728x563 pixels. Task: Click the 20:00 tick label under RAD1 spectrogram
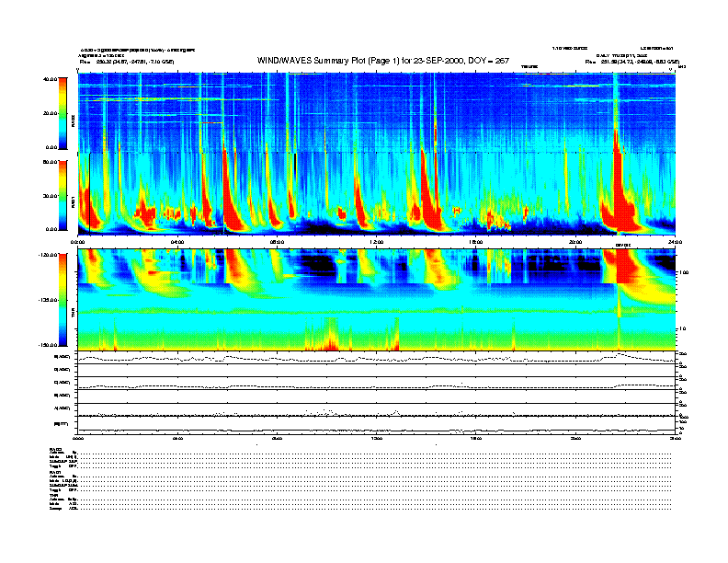(x=575, y=242)
